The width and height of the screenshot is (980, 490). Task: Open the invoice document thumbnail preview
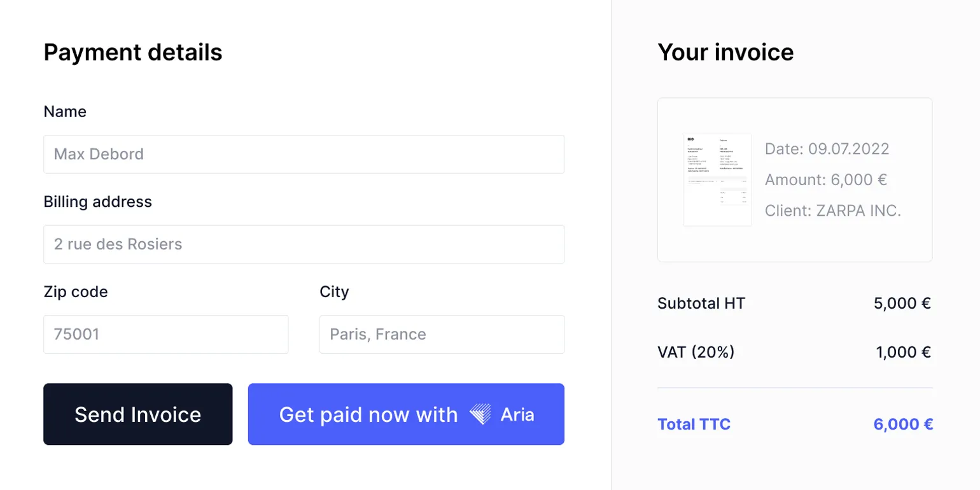point(718,180)
